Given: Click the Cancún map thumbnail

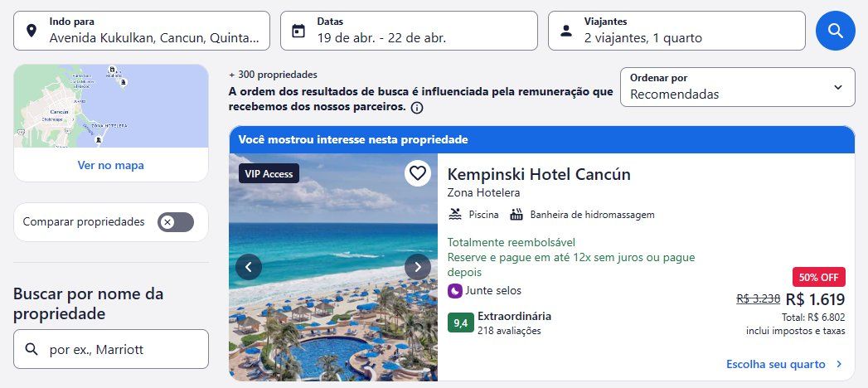Looking at the screenshot, I should pos(111,106).
